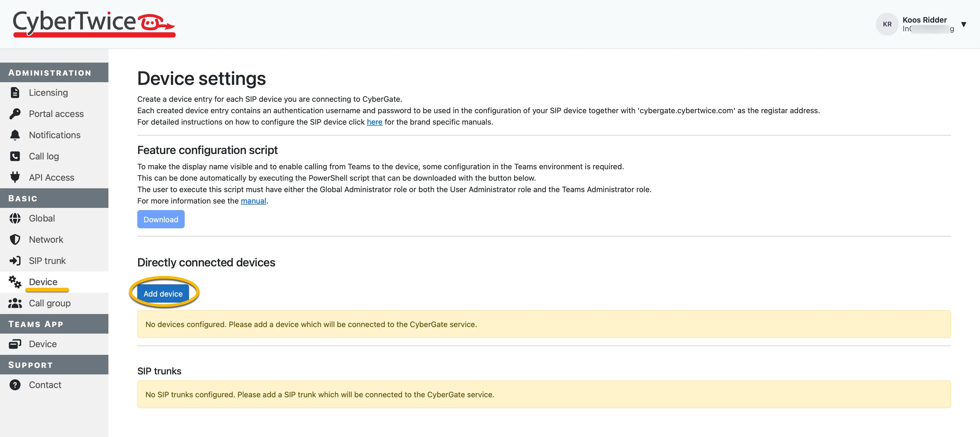Click the KR user avatar
This screenshot has height=437, width=980.
(x=887, y=24)
